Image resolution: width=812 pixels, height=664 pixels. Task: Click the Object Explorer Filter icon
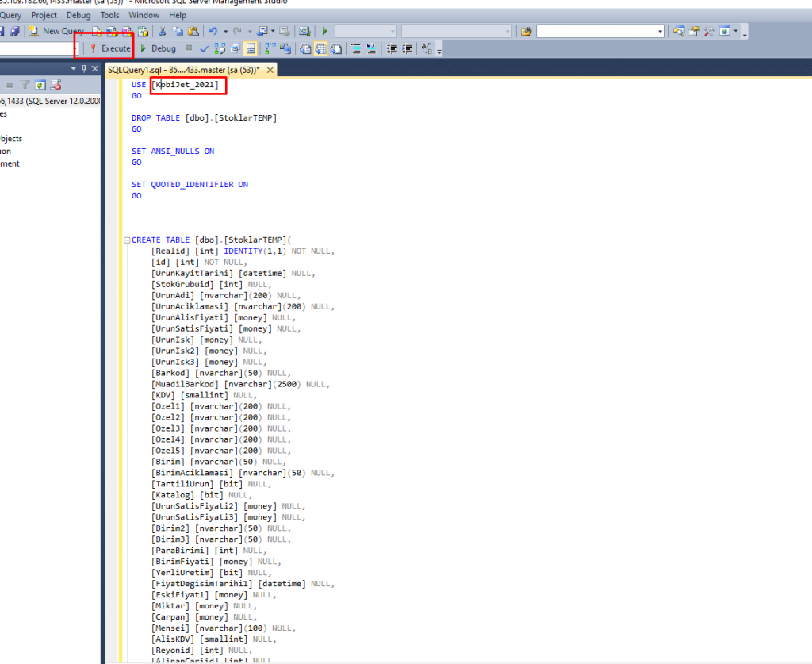[25, 84]
